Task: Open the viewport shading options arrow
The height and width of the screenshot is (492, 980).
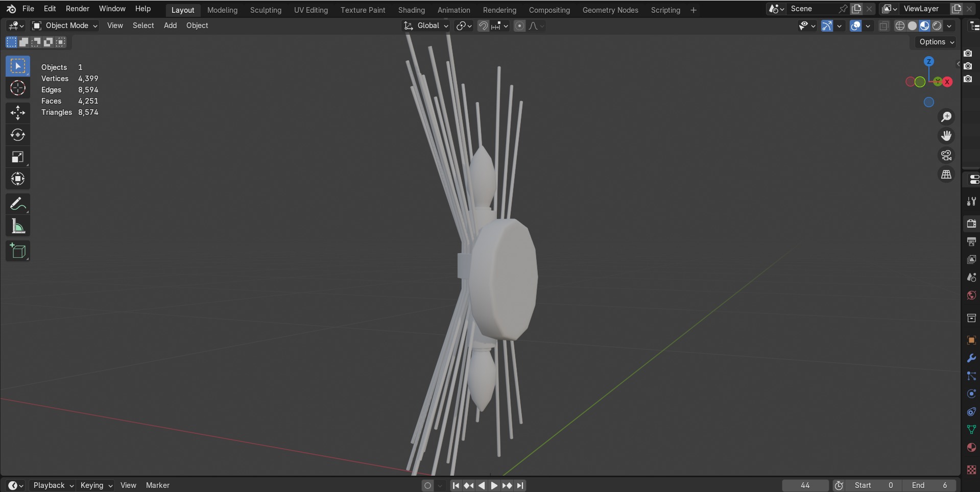Action: pos(949,26)
